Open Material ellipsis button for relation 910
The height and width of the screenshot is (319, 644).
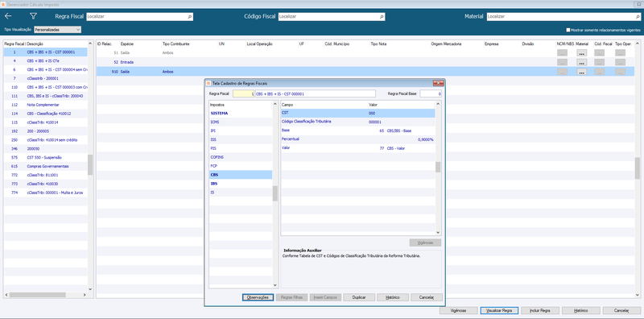(x=581, y=72)
